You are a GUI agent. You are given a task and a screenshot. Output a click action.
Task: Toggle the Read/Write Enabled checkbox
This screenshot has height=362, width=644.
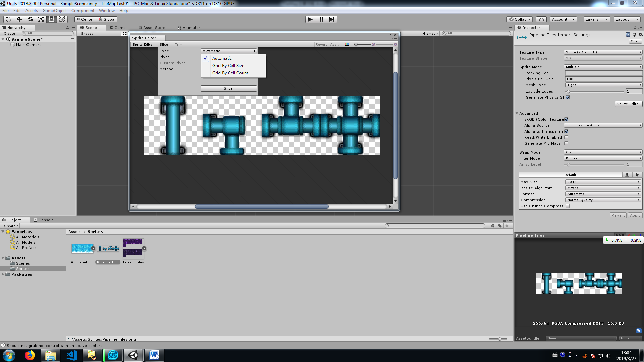coord(566,137)
